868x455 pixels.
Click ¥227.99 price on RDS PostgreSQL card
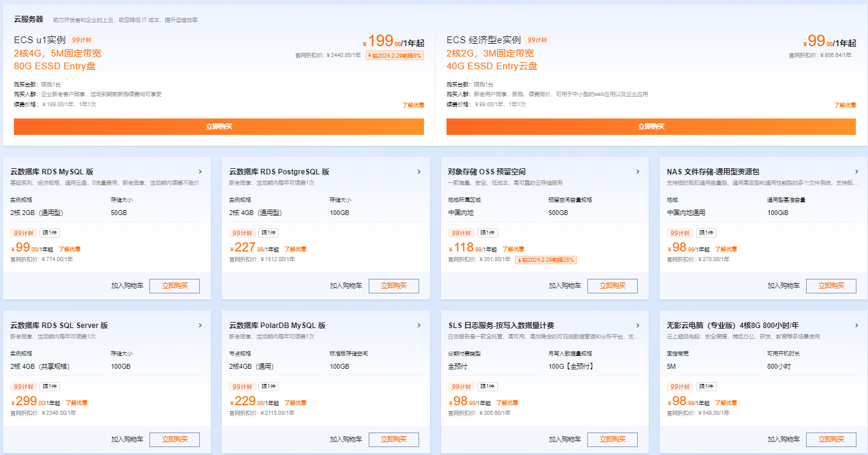click(x=255, y=248)
